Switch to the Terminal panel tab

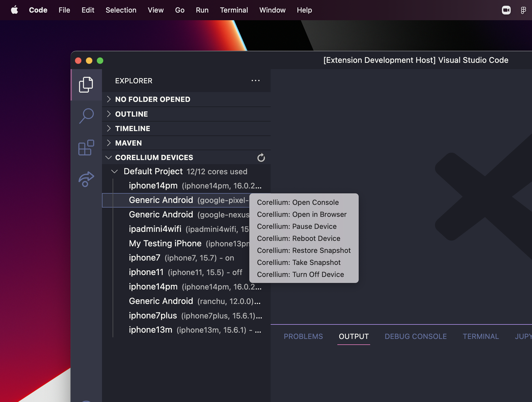[x=481, y=336]
